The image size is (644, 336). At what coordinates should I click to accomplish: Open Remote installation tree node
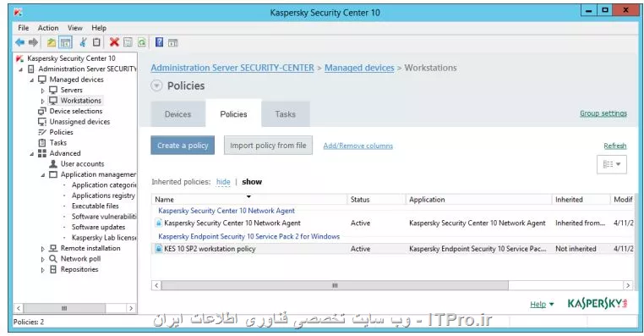point(90,248)
